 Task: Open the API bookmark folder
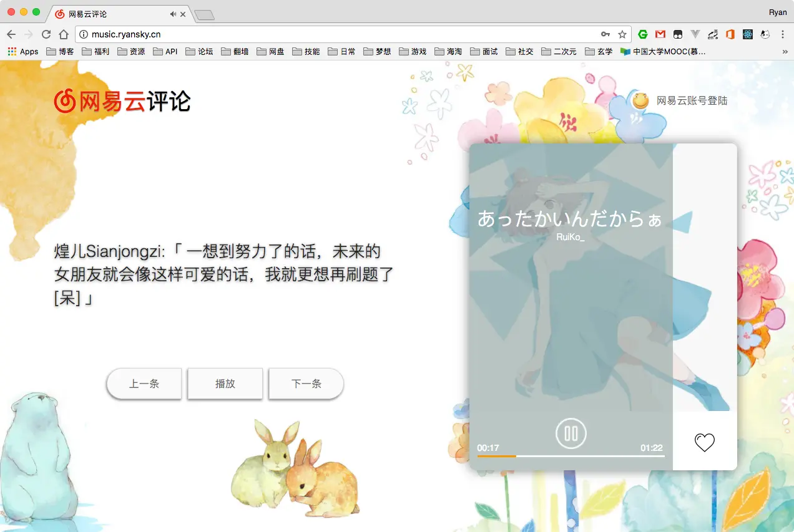(x=165, y=52)
